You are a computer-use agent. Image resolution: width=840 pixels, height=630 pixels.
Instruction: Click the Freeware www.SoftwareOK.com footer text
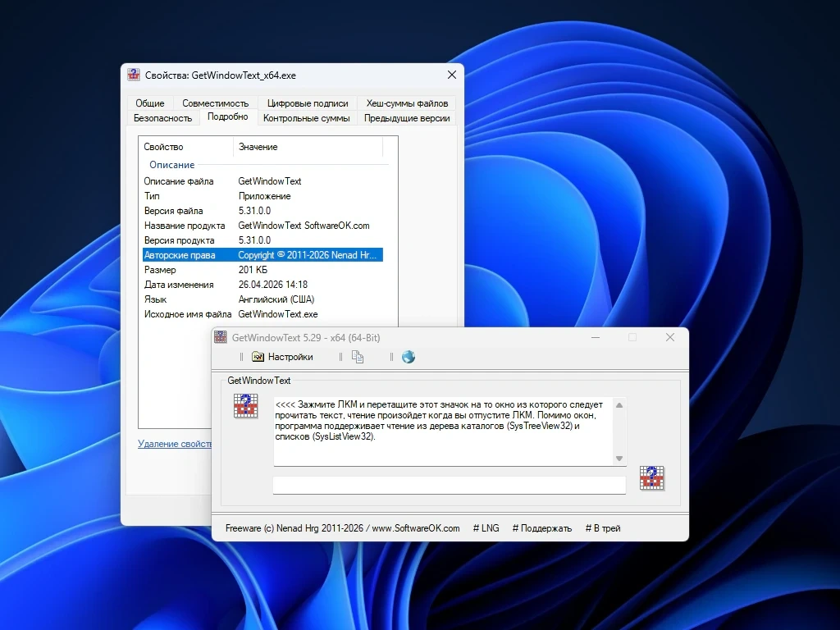pyautogui.click(x=342, y=528)
